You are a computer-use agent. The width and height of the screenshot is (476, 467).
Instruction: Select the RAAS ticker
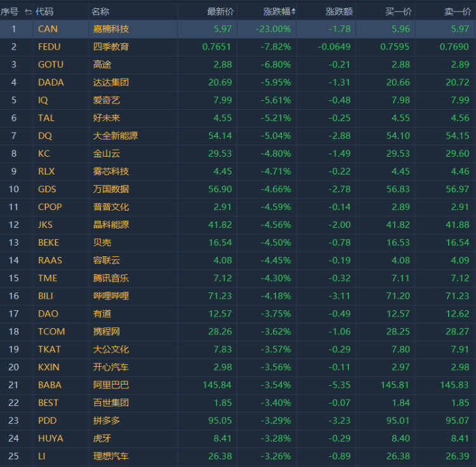point(50,260)
